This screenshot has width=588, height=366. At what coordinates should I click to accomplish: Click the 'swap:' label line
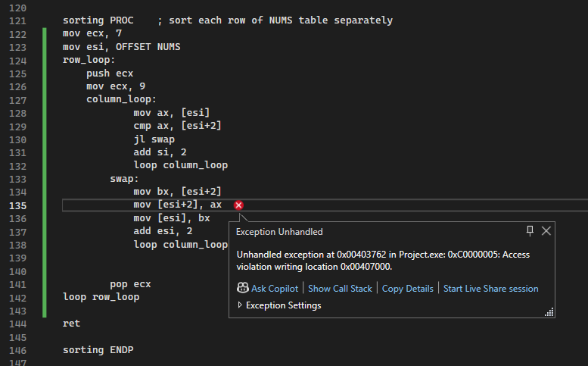click(x=124, y=179)
